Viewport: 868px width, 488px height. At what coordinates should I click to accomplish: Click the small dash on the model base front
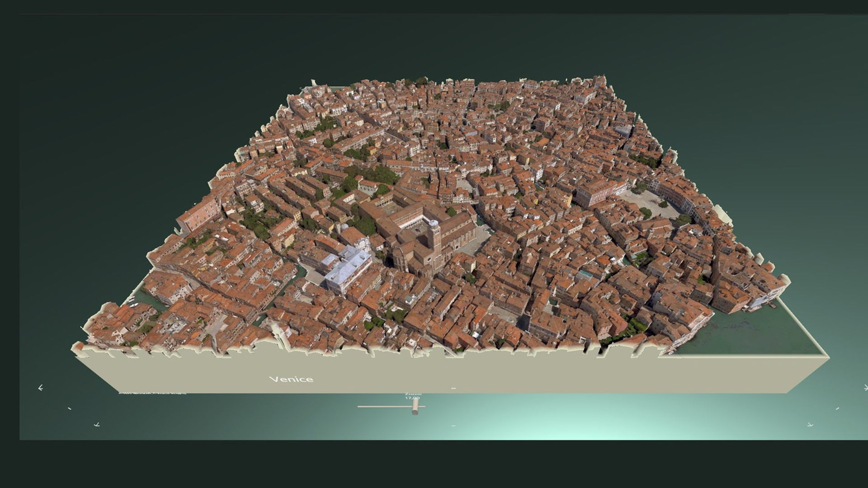pos(453,388)
